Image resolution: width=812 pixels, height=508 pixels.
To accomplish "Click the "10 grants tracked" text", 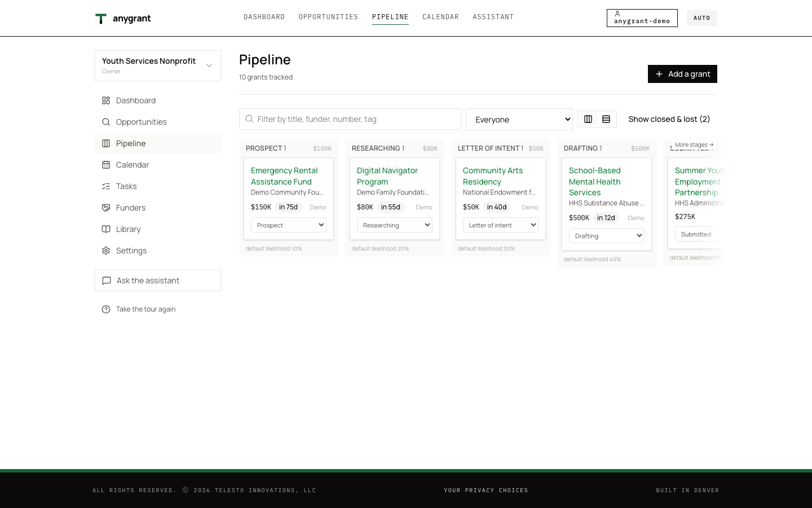I will pyautogui.click(x=266, y=77).
